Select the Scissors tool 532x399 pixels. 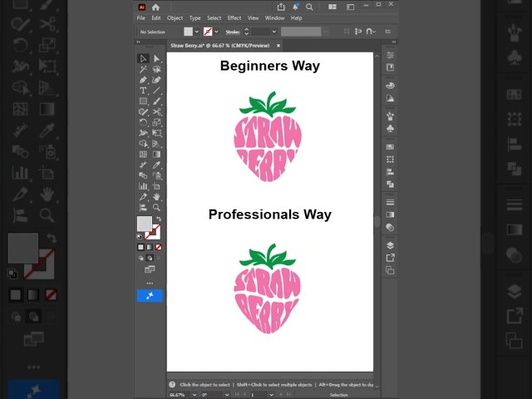click(156, 111)
